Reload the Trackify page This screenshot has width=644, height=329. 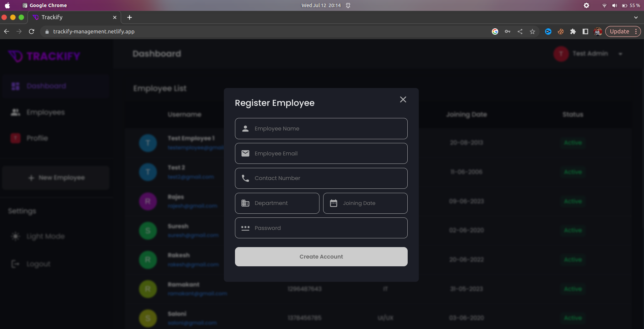click(x=32, y=31)
